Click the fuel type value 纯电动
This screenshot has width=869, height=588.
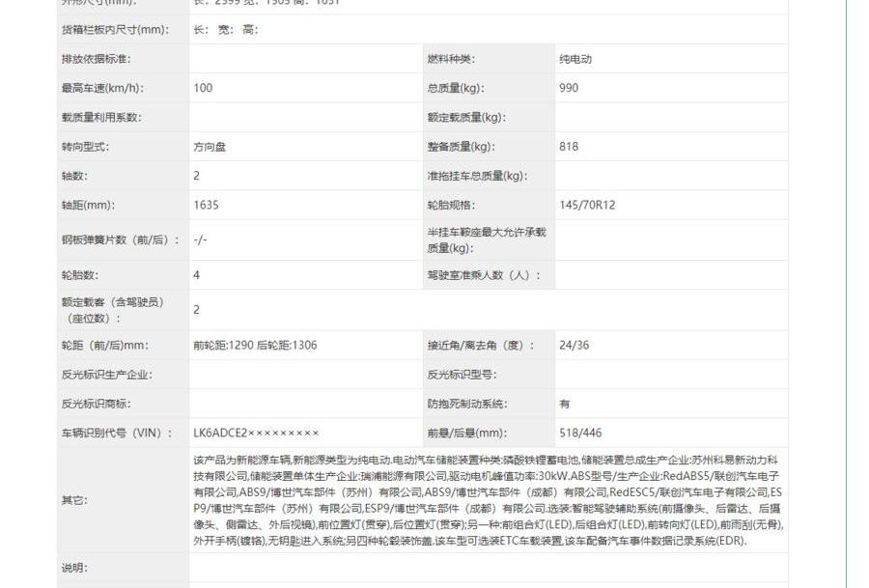coord(575,59)
